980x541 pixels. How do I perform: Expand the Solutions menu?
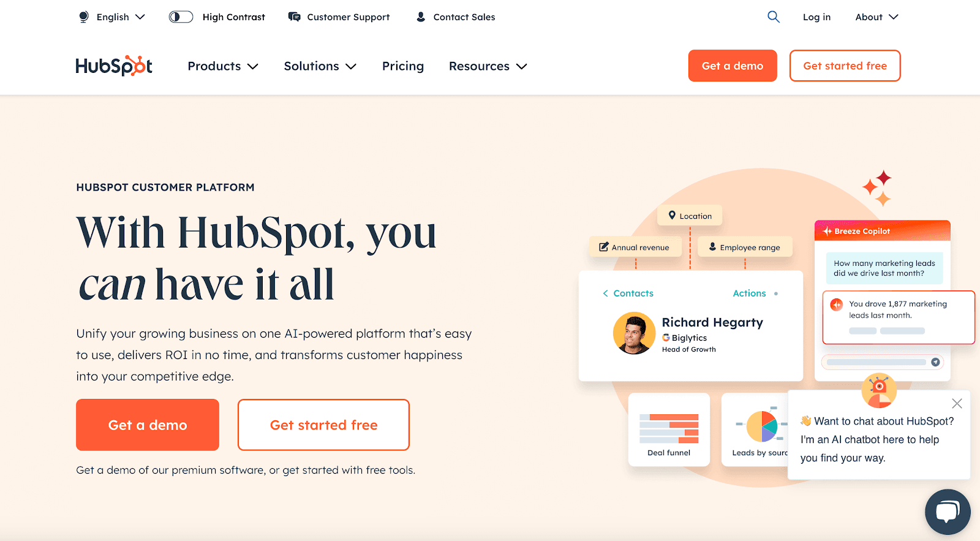click(320, 66)
